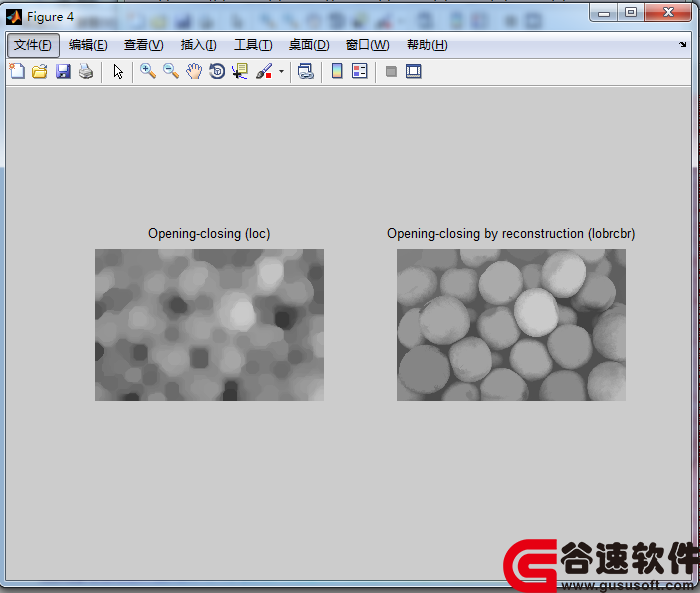
Task: Select the Brush data tool
Action: (x=264, y=71)
